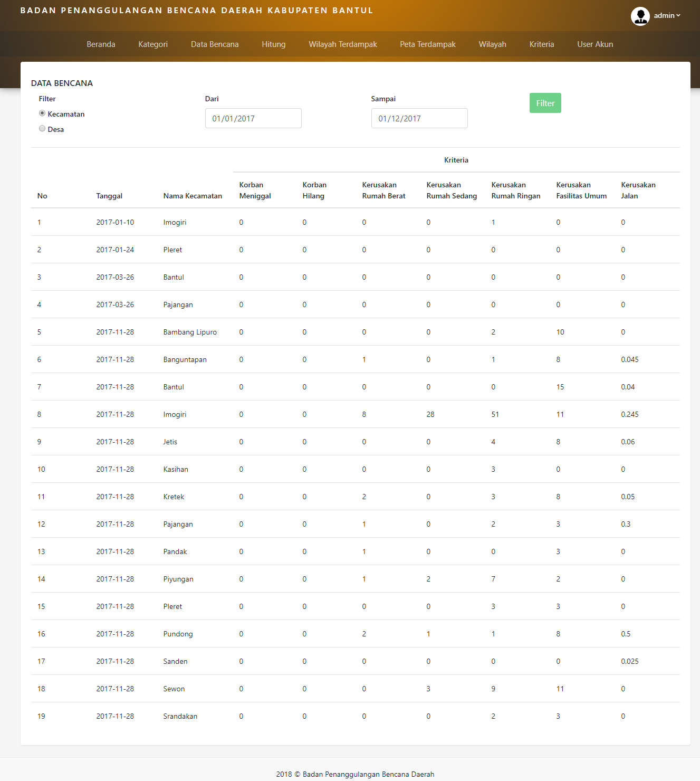Expand the admin account dropdown
This screenshot has height=781, width=700.
pyautogui.click(x=667, y=16)
